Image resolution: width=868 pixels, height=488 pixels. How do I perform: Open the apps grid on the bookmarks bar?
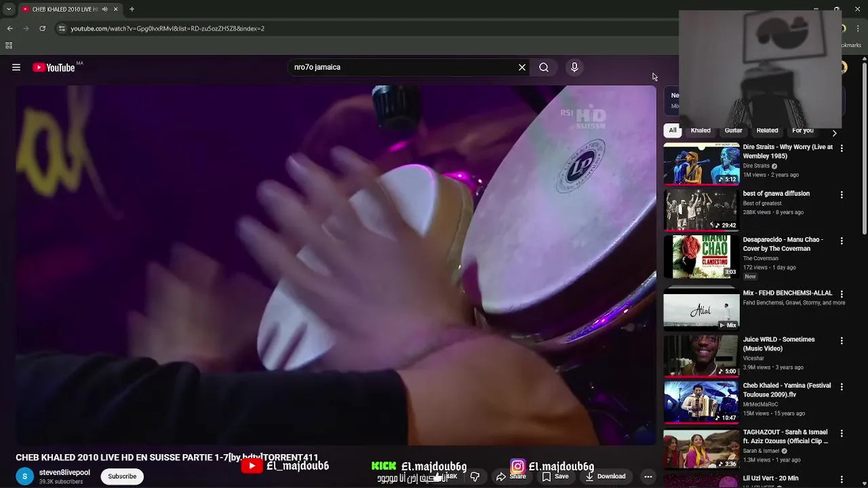tap(9, 45)
